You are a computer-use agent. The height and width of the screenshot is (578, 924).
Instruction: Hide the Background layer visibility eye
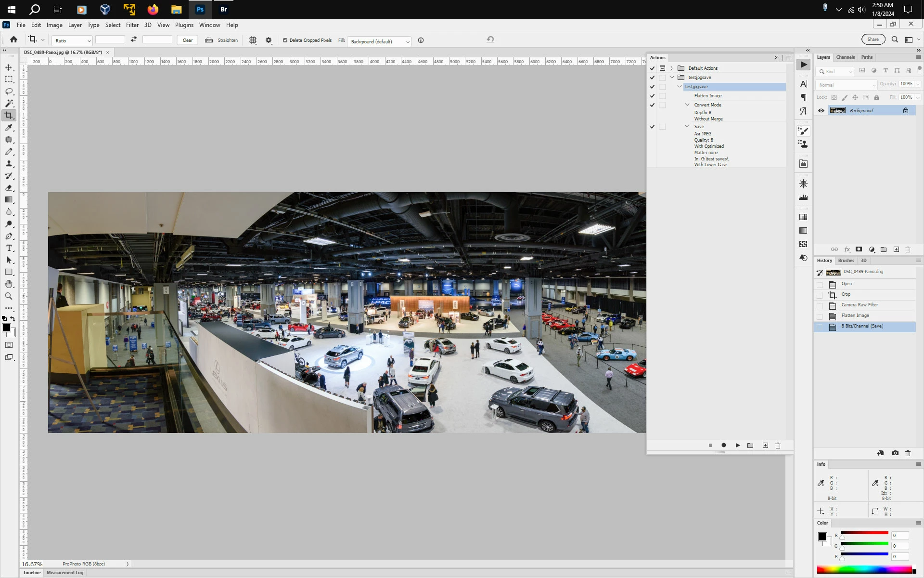[x=821, y=111]
